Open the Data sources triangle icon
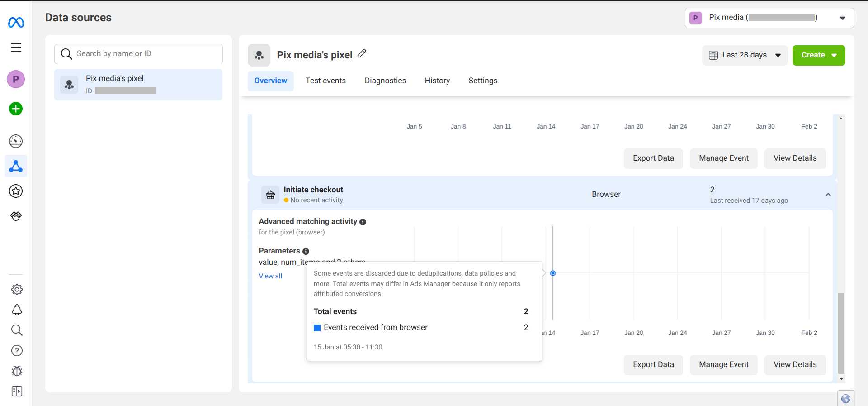 click(16, 167)
